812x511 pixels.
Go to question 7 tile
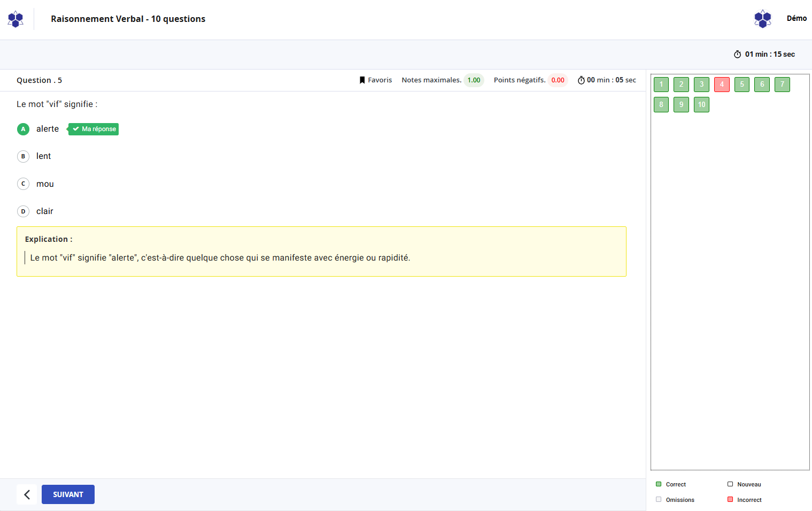point(782,85)
